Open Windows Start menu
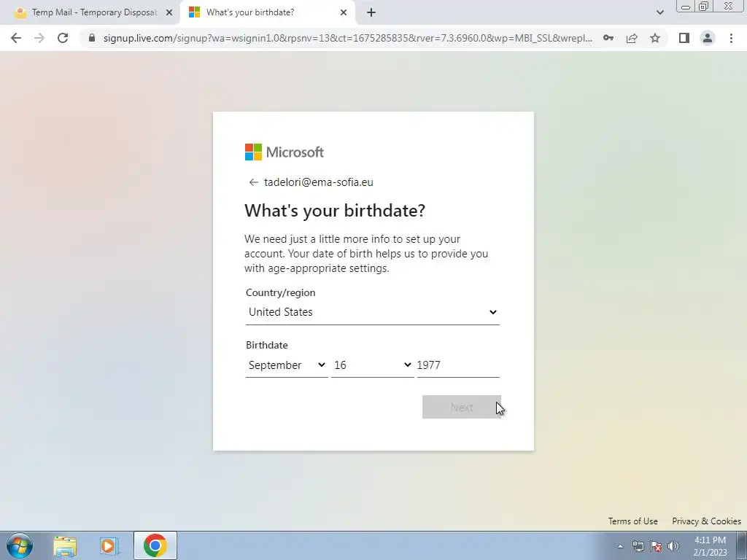Screen dimensions: 747x560 click(20, 545)
